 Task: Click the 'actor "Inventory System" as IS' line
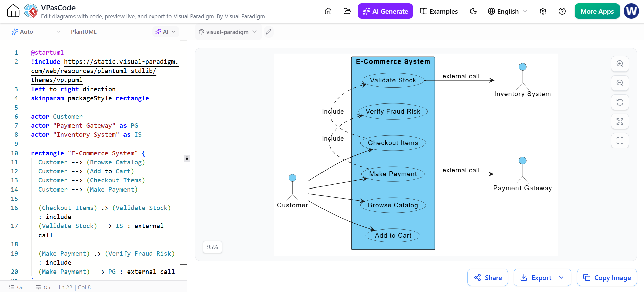pyautogui.click(x=86, y=135)
